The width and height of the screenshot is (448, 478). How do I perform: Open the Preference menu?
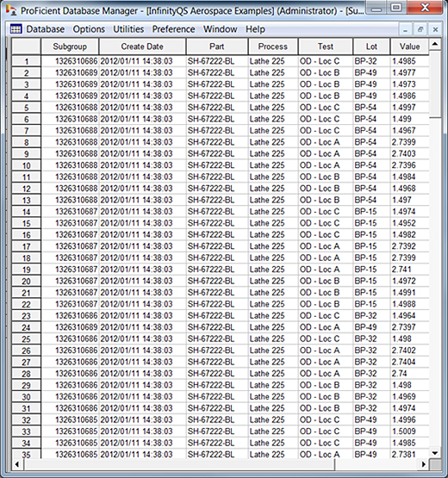(x=173, y=29)
